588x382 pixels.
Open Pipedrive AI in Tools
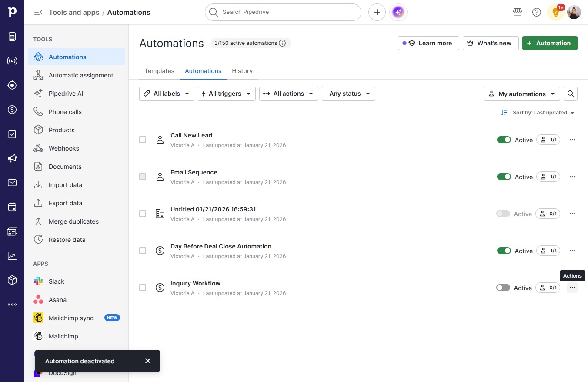coord(77,94)
